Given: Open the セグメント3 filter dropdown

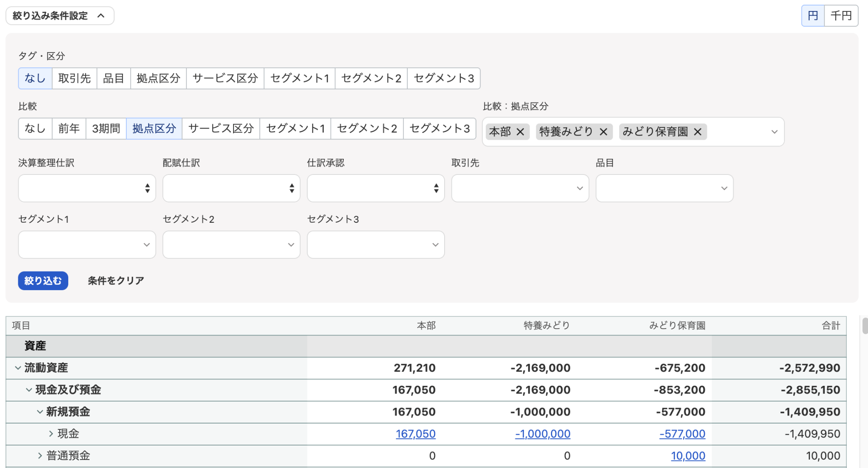Looking at the screenshot, I should 376,245.
